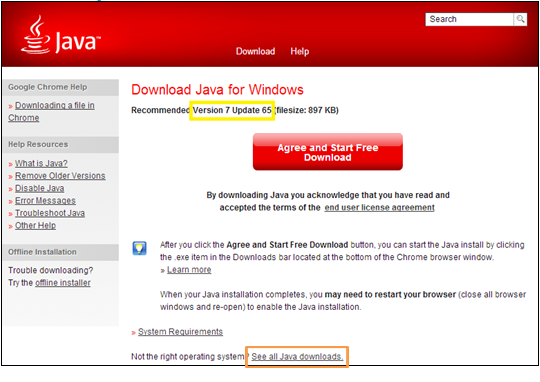Viewport: 540px width, 382px height.
Task: Open the Error Messages link
Action: (45, 200)
